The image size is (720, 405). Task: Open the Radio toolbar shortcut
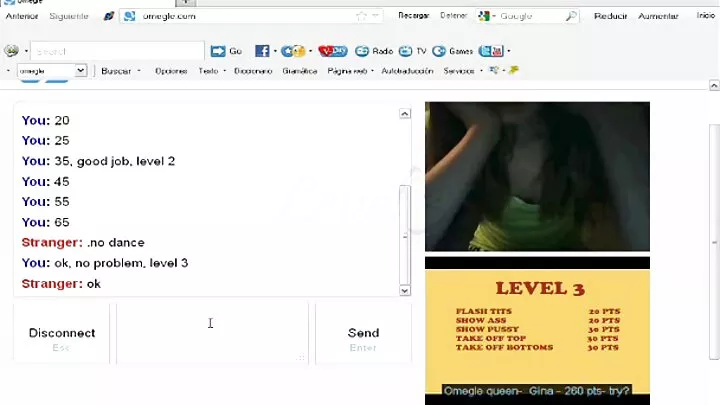point(374,51)
